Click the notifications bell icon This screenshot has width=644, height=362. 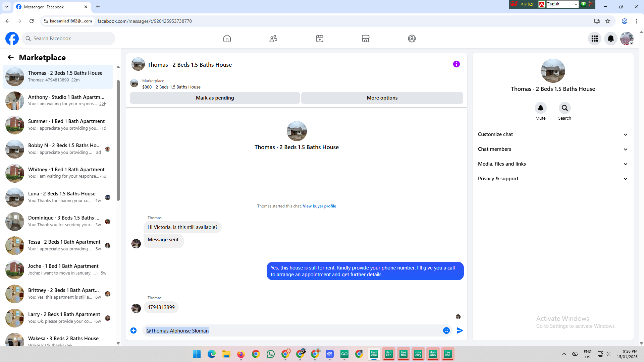[611, 39]
